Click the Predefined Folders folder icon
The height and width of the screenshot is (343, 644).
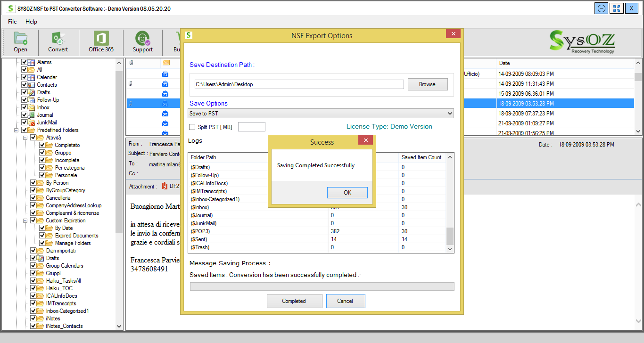[x=31, y=130]
